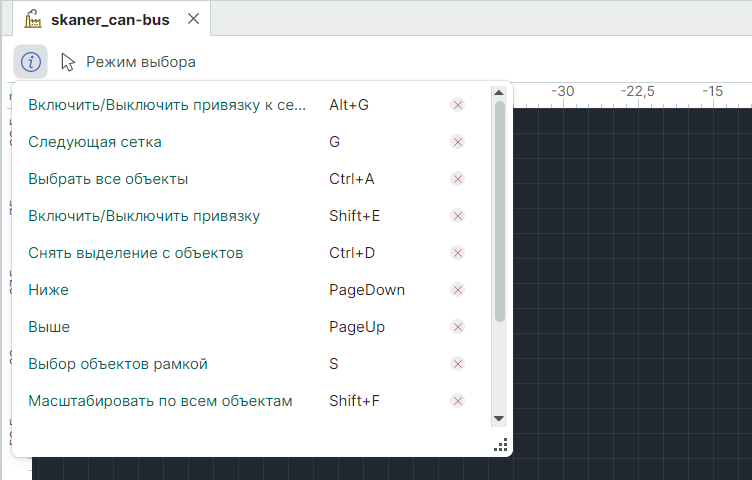752x480 pixels.
Task: Remove shortcut for Следующая сетка
Action: [x=458, y=142]
